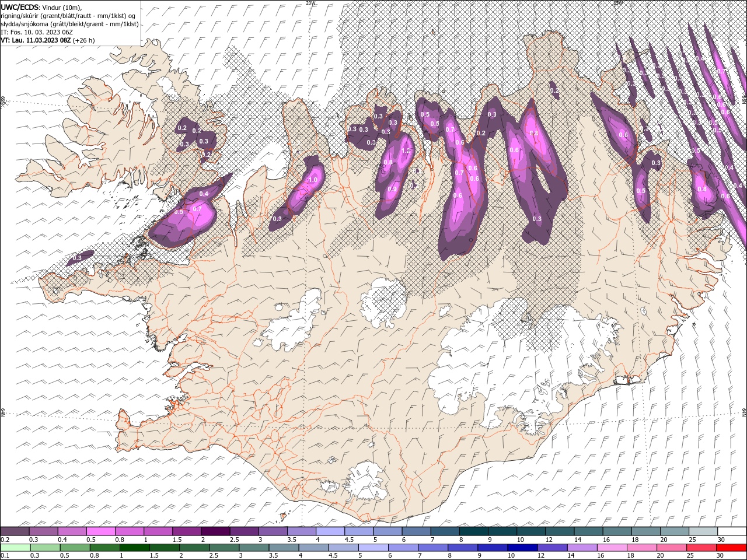The image size is (747, 560).
Task: Click the 0.9 snowfall value on the map
Action: point(392,188)
